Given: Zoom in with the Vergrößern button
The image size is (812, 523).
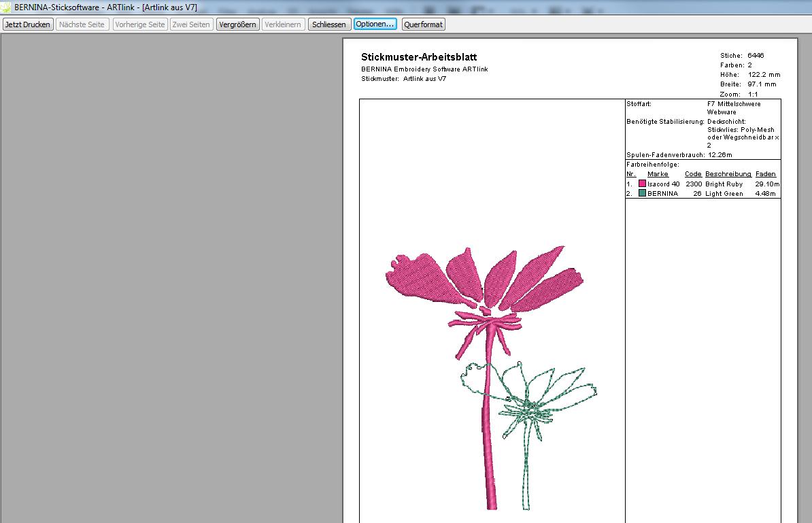Looking at the screenshot, I should [237, 24].
